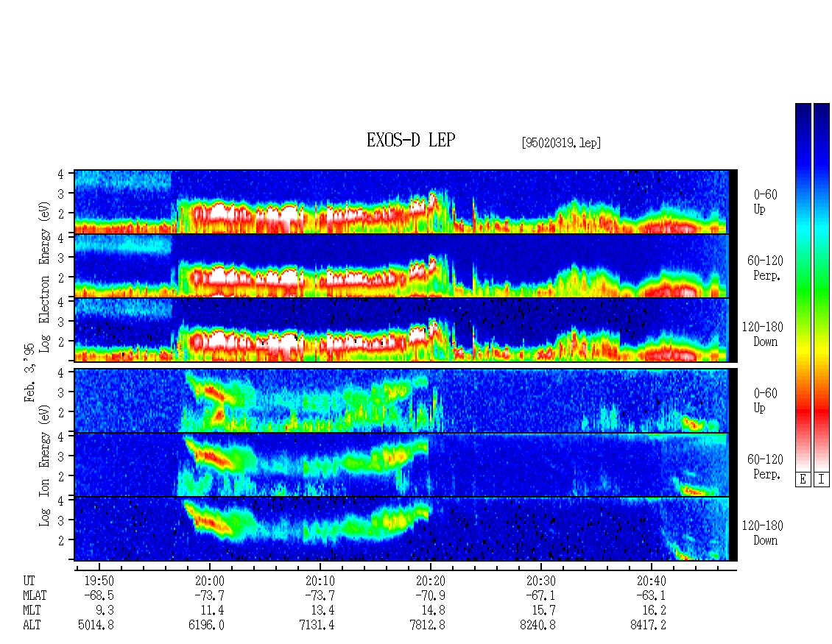
Task: Click the ion panel's 60-120 Perp. label
Action: pyautogui.click(x=765, y=467)
